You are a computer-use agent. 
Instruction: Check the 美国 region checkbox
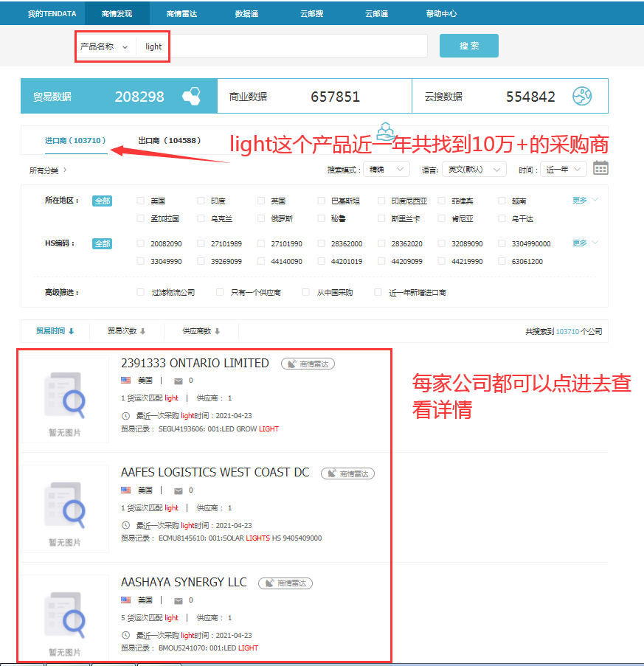coord(141,201)
